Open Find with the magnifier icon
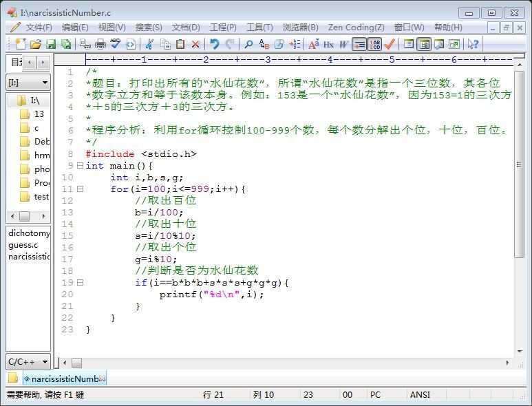The image size is (532, 406). 248,44
